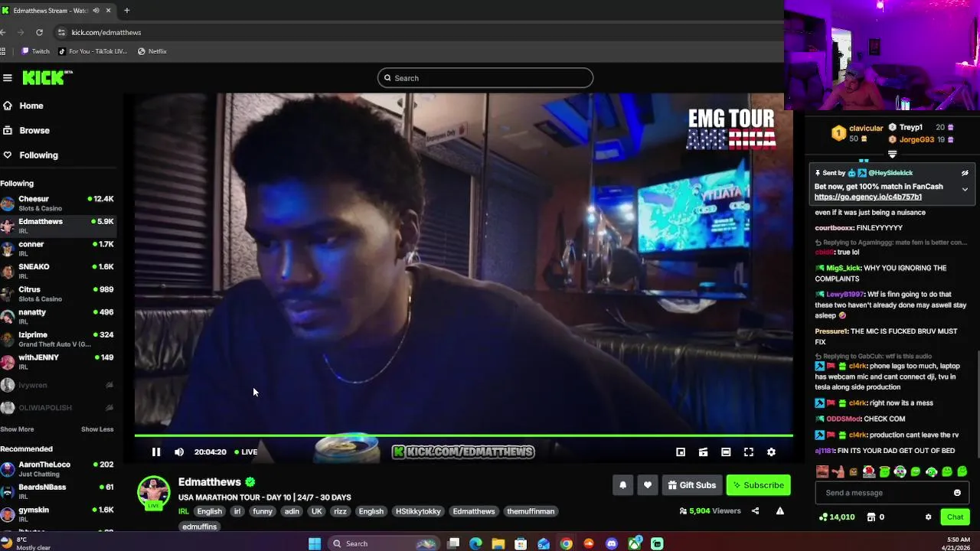This screenshot has width=980, height=551.
Task: Click the rizz tag
Action: [x=340, y=511]
